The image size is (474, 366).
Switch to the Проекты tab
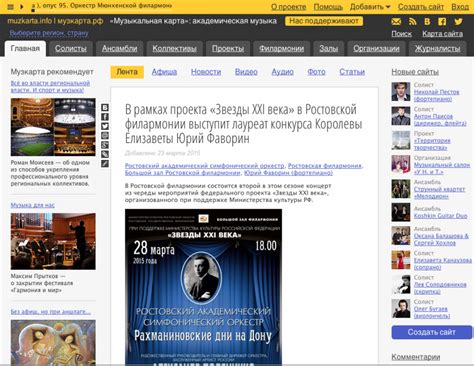click(228, 49)
